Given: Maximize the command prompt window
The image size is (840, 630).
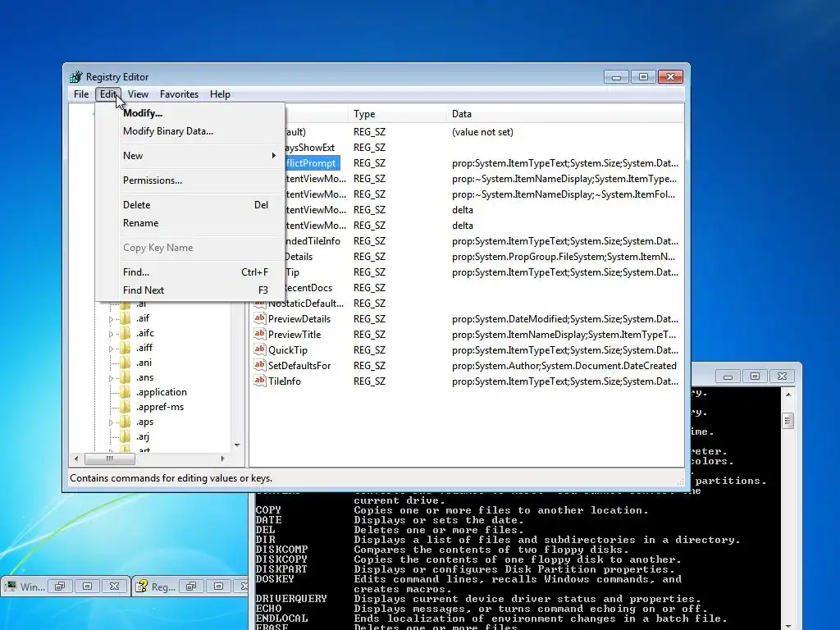Looking at the screenshot, I should click(x=755, y=376).
